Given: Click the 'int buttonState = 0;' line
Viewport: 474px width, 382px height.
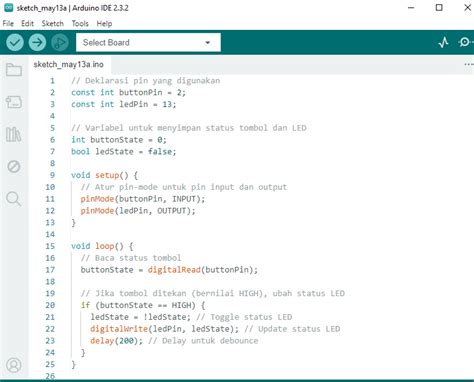Looking at the screenshot, I should coord(119,140).
